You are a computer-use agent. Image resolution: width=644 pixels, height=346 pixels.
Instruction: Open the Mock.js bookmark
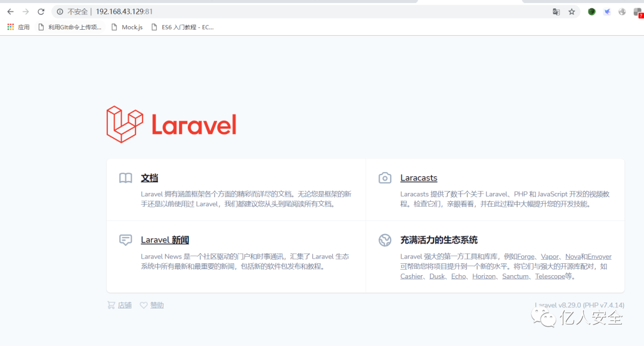pyautogui.click(x=128, y=27)
